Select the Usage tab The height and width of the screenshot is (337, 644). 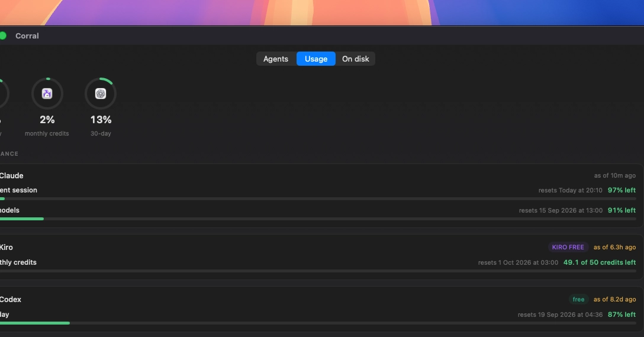(316, 59)
